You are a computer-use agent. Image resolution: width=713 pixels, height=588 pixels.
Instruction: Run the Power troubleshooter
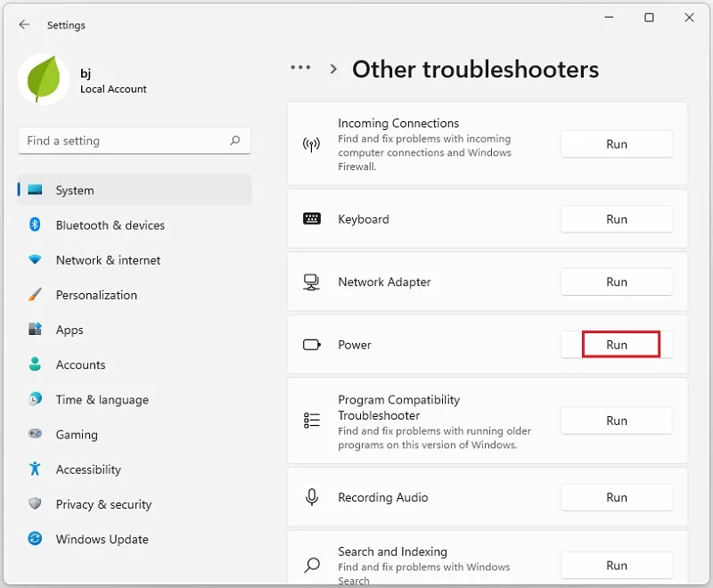coord(617,345)
